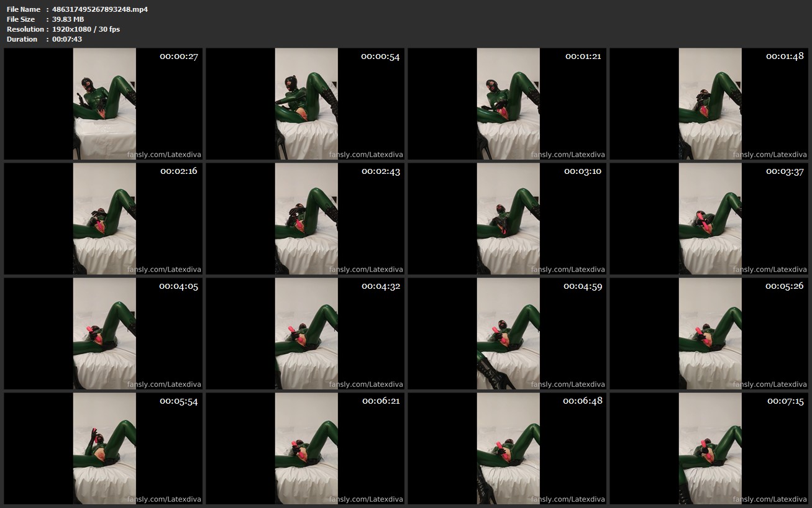The image size is (812, 508).
Task: Choose the thumbnail stamped 00:02:16
Action: (103, 219)
